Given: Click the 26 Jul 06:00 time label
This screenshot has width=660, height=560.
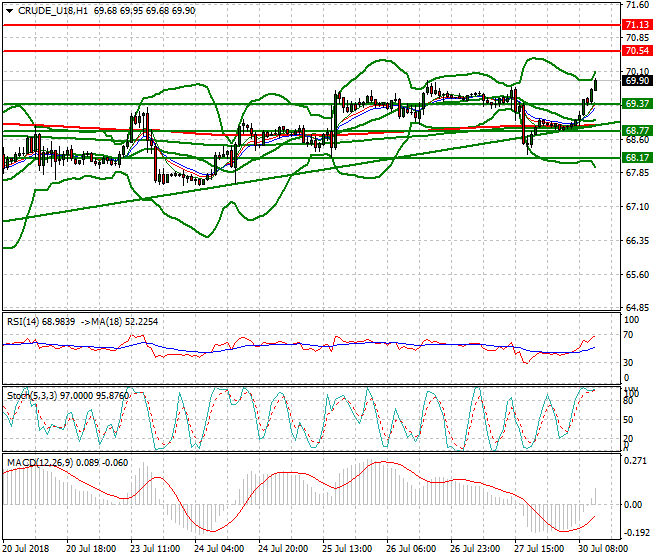Looking at the screenshot, I should tap(411, 549).
